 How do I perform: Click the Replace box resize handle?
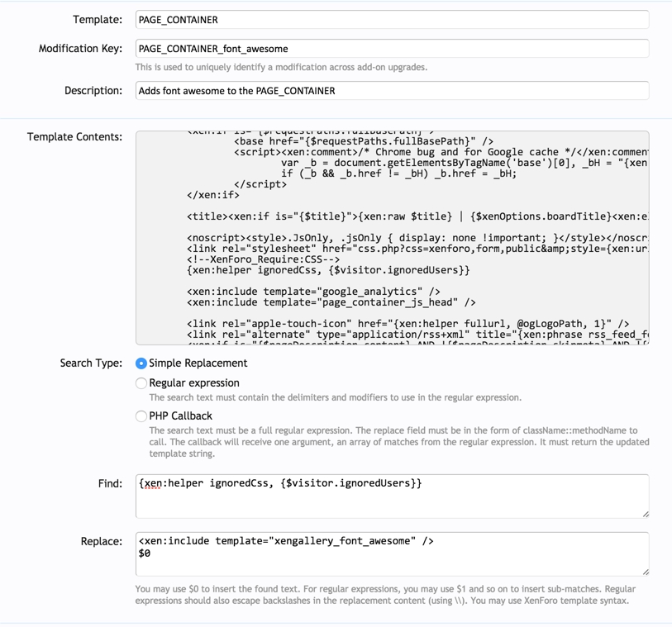tap(646, 572)
